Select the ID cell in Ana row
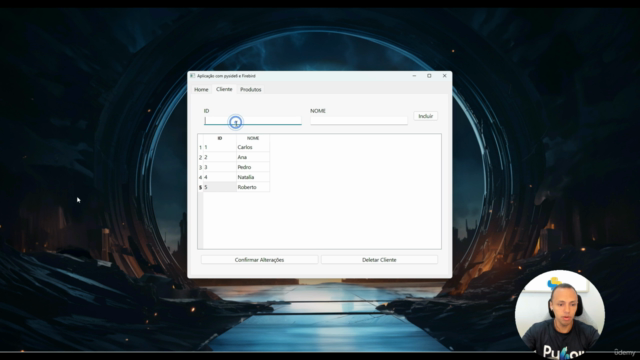The width and height of the screenshot is (640, 360). tap(220, 157)
